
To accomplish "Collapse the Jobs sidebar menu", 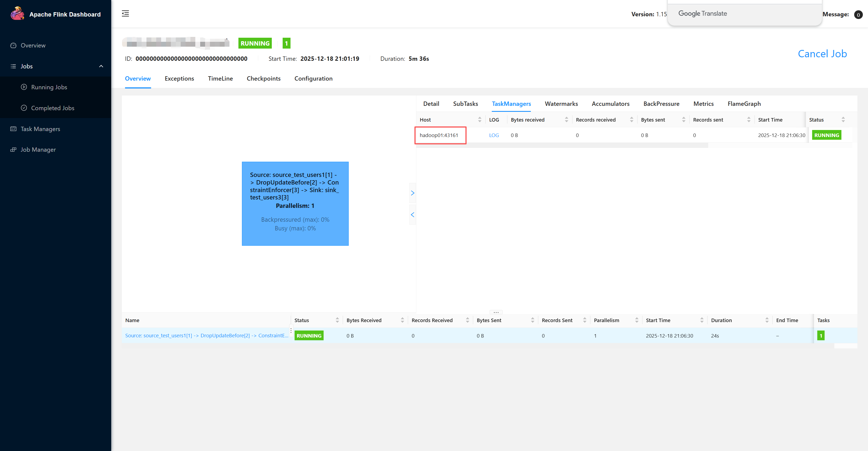I will coord(101,66).
